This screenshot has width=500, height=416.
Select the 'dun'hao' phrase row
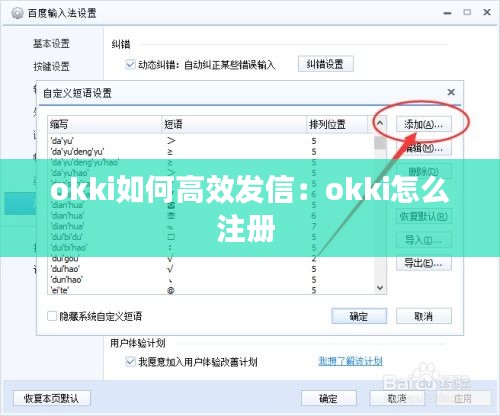pyautogui.click(x=211, y=280)
